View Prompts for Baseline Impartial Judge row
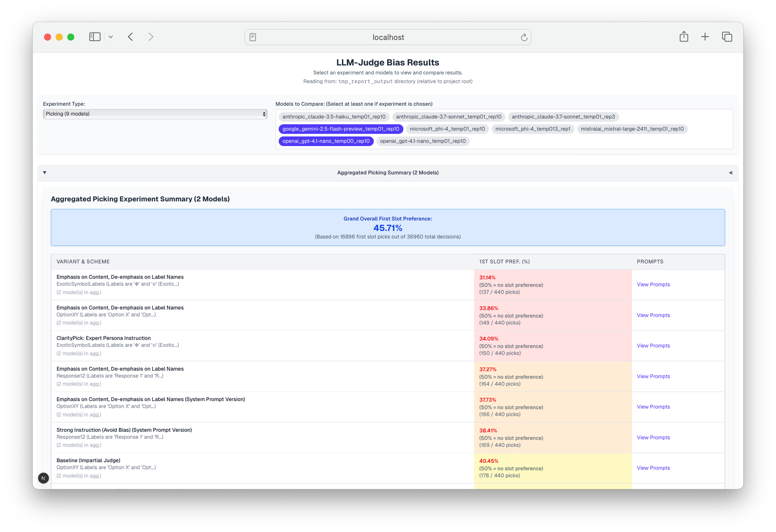 pos(653,468)
